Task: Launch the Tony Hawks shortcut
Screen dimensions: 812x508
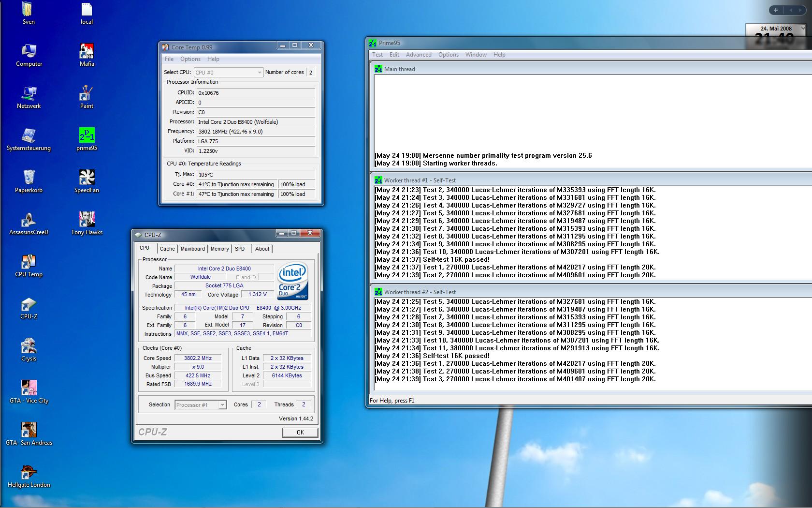Action: (87, 224)
